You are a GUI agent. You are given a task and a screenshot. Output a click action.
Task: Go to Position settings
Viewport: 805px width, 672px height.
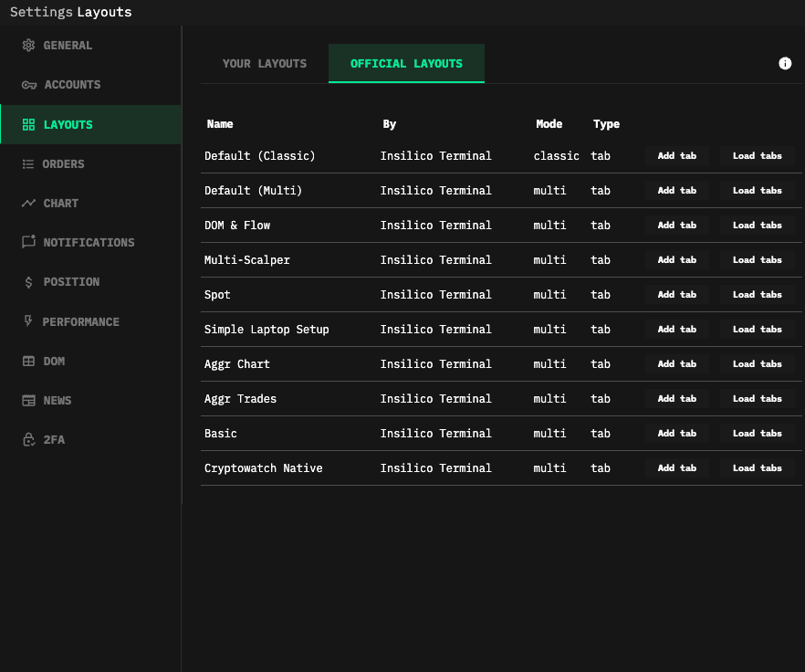tap(90, 281)
